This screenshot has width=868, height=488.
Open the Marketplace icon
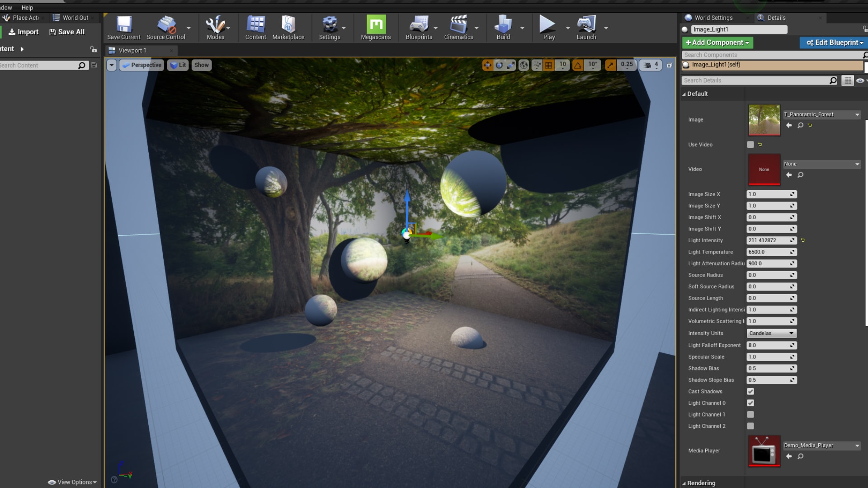pyautogui.click(x=288, y=25)
